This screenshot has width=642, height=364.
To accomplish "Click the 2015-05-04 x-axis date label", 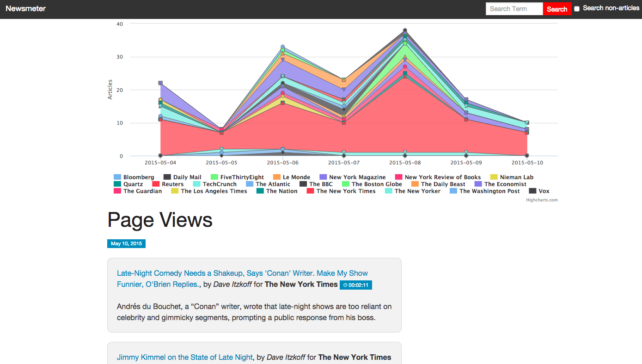I will point(160,163).
